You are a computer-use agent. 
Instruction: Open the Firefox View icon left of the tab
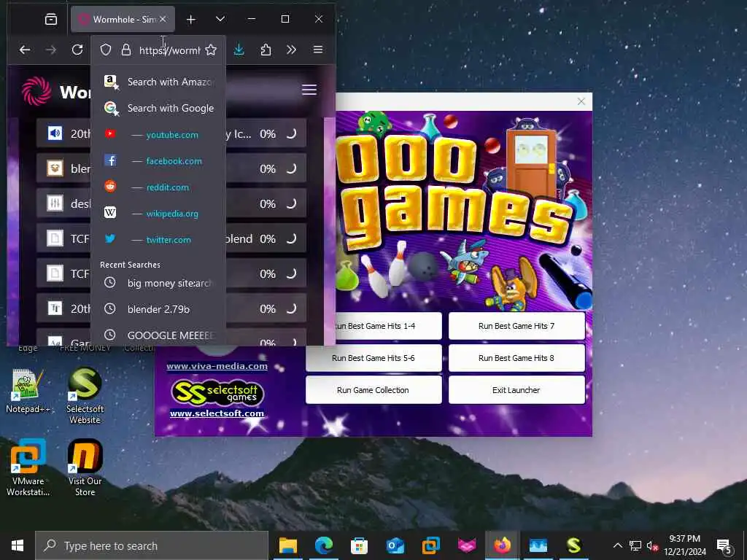(x=51, y=19)
